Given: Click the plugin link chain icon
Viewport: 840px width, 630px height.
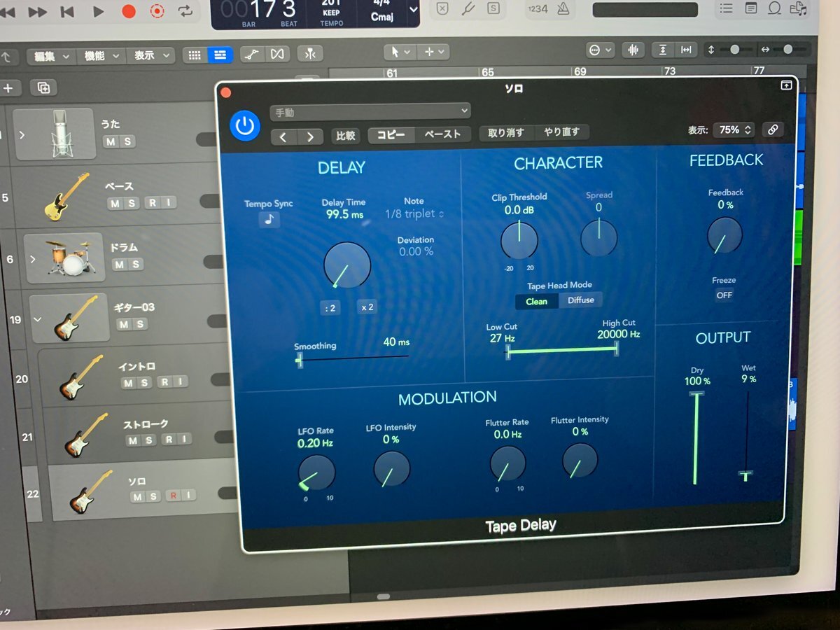Looking at the screenshot, I should click(773, 129).
